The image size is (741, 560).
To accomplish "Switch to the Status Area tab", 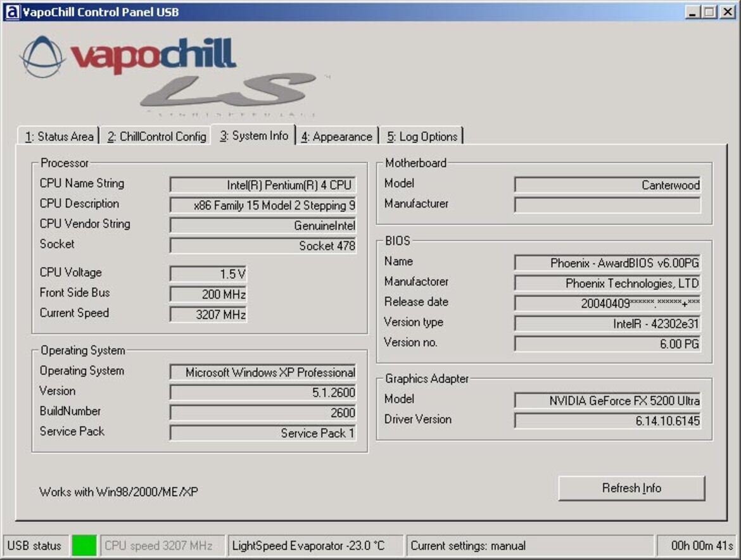I will 59,136.
